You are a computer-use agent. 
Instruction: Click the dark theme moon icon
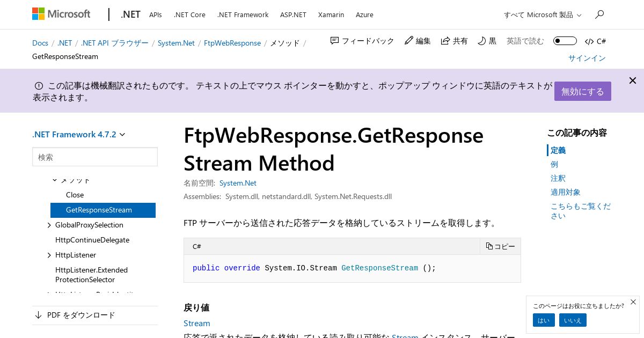pyautogui.click(x=481, y=41)
